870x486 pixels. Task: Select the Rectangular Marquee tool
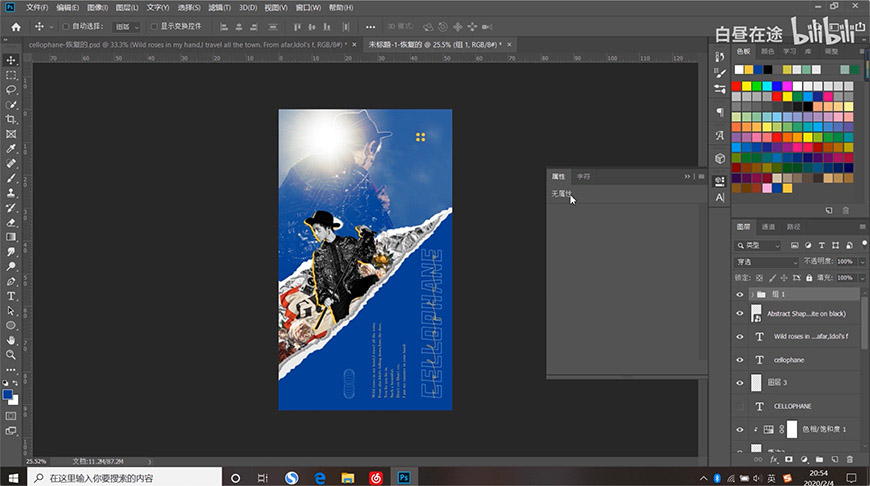(11, 75)
